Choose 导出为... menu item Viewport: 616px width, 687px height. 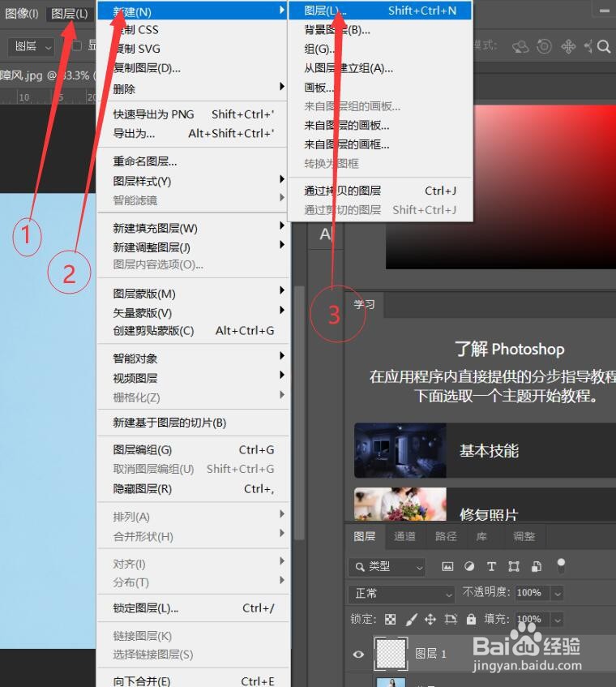192,134
